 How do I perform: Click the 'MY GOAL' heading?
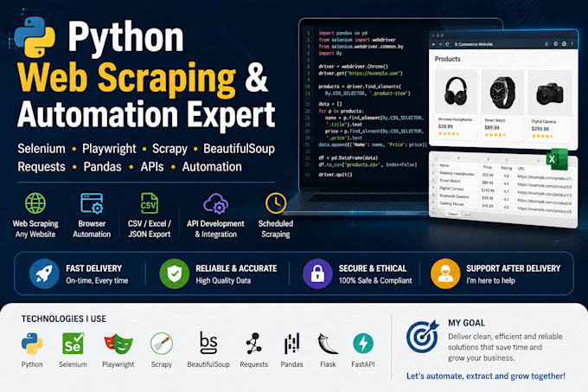coord(466,323)
